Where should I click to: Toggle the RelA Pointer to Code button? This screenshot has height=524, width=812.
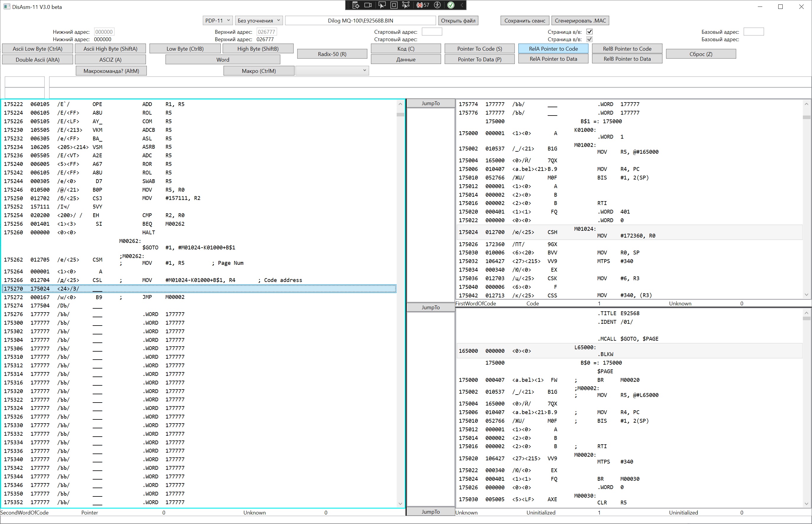pos(553,49)
